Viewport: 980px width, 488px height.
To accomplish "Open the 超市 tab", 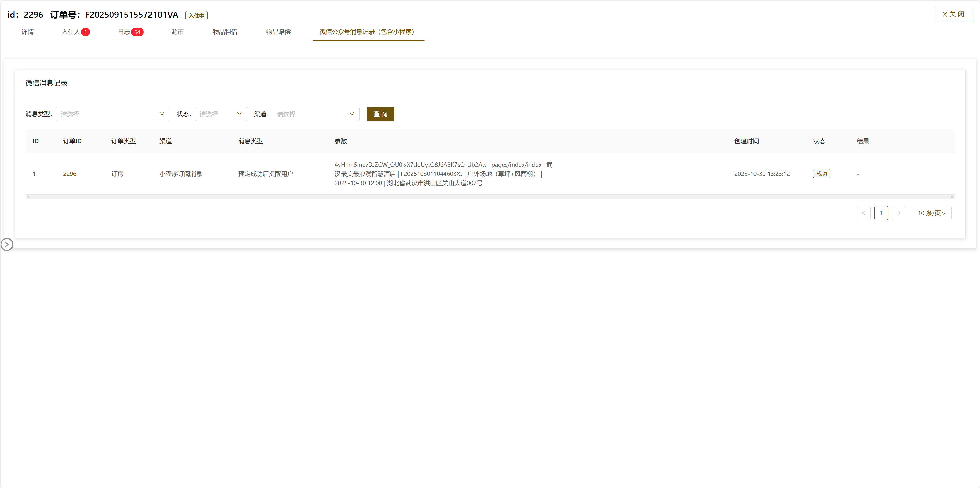I will click(x=177, y=32).
